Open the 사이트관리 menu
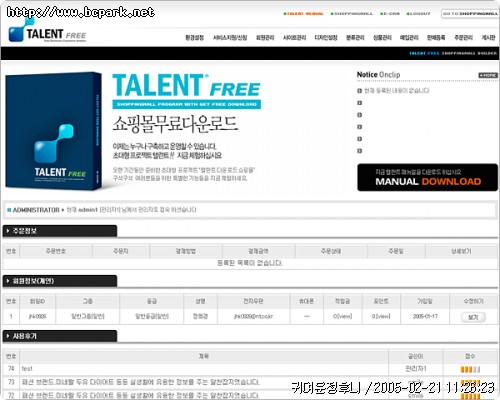Screen dimensions: 500x400 (294, 38)
